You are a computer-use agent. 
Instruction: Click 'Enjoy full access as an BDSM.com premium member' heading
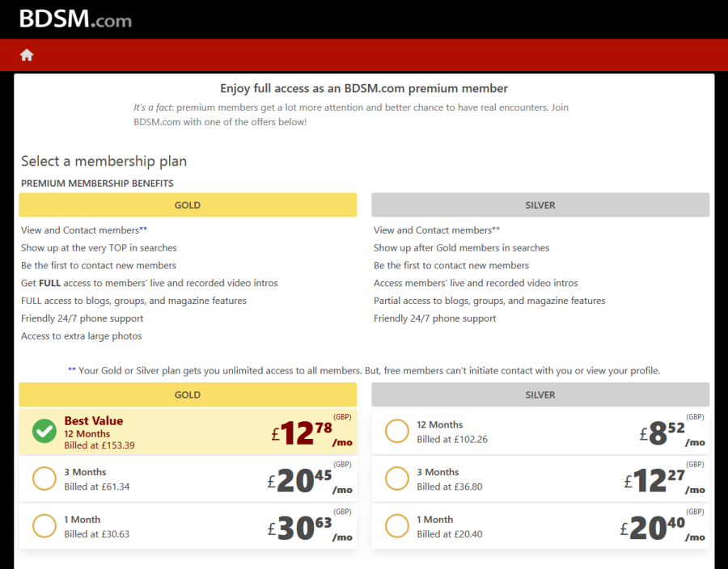click(x=364, y=88)
